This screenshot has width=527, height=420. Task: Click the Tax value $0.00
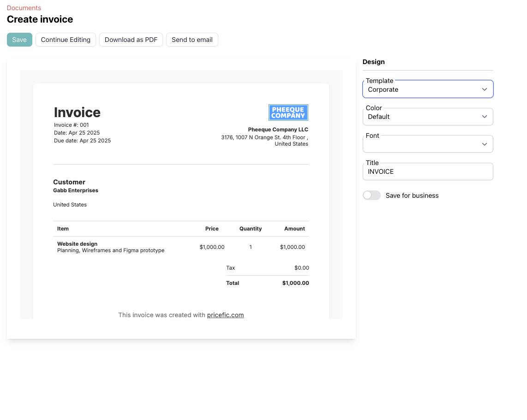[x=301, y=268]
